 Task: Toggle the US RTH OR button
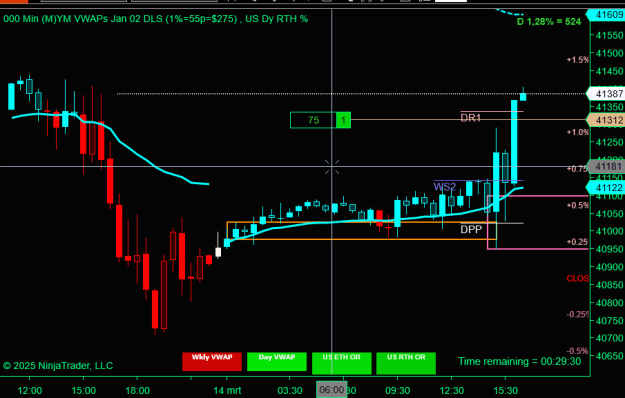[x=406, y=363]
